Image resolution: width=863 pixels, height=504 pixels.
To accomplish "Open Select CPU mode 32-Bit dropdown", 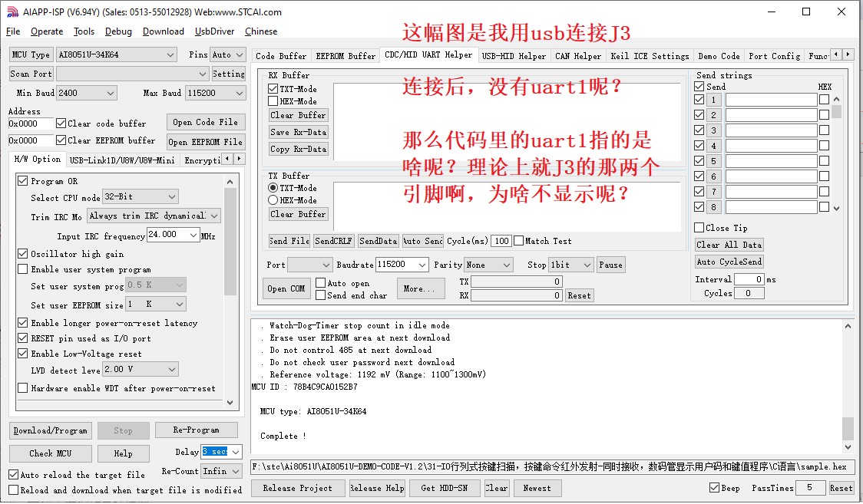I will tap(141, 196).
